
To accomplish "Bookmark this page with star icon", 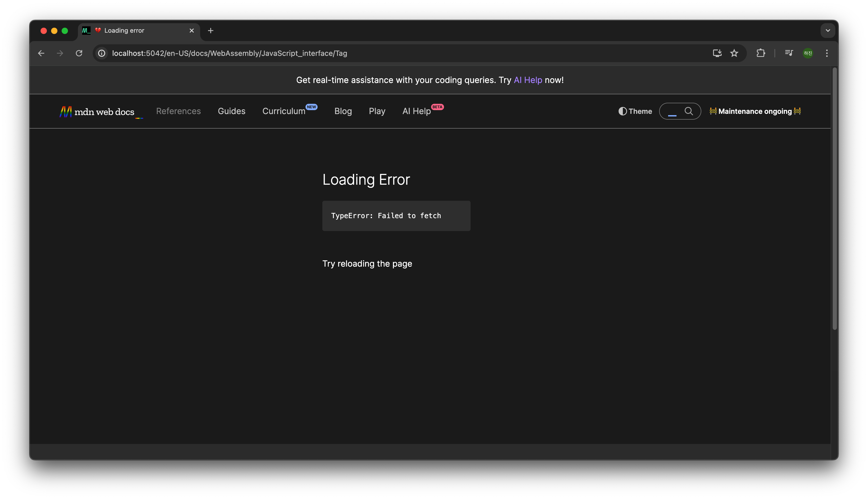I will pos(734,53).
